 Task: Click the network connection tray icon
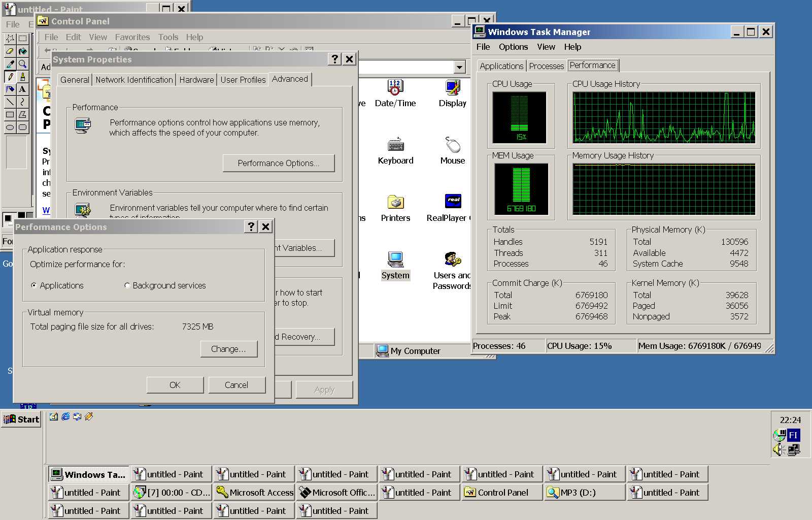coord(794,449)
